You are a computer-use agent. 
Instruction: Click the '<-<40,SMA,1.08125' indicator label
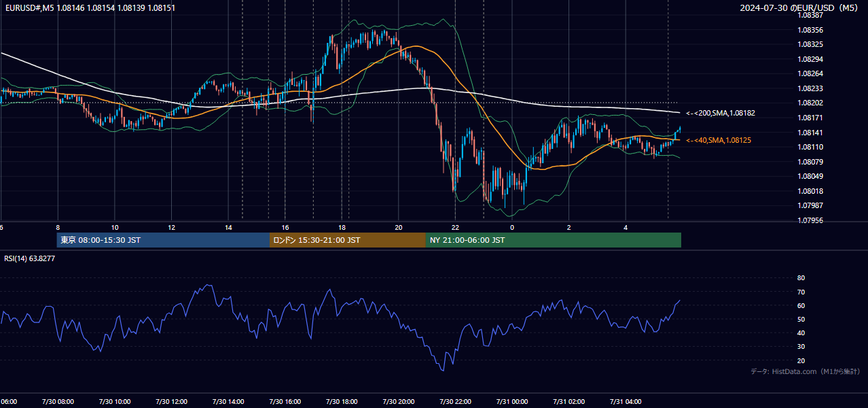[x=719, y=140]
